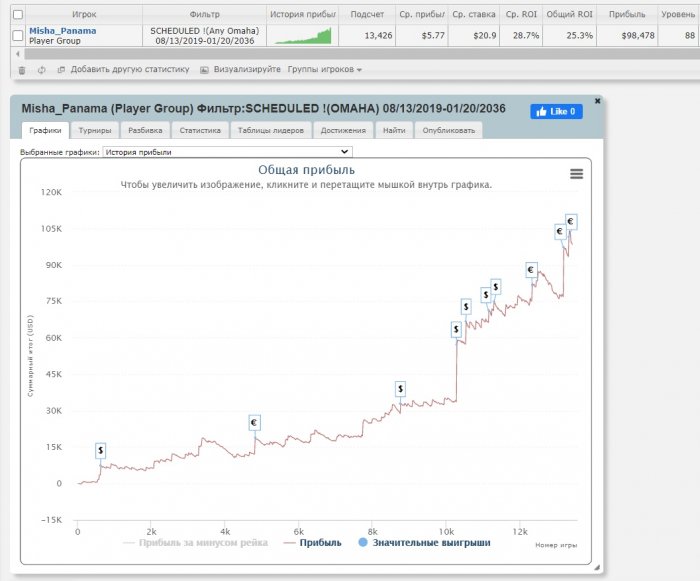Image resolution: width=700 pixels, height=581 pixels.
Task: Open the История прибыли graph selector
Action: [x=227, y=152]
